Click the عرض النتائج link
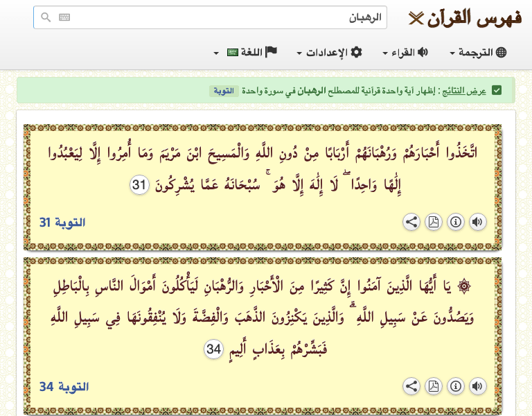Viewport: 532px width, 416px height. pos(464,91)
